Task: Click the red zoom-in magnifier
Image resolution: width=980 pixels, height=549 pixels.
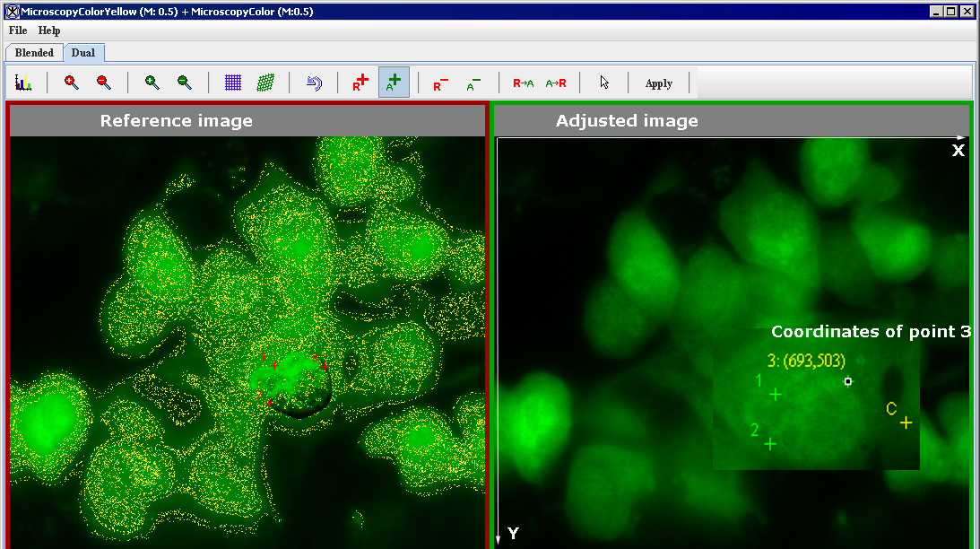Action: pos(72,83)
